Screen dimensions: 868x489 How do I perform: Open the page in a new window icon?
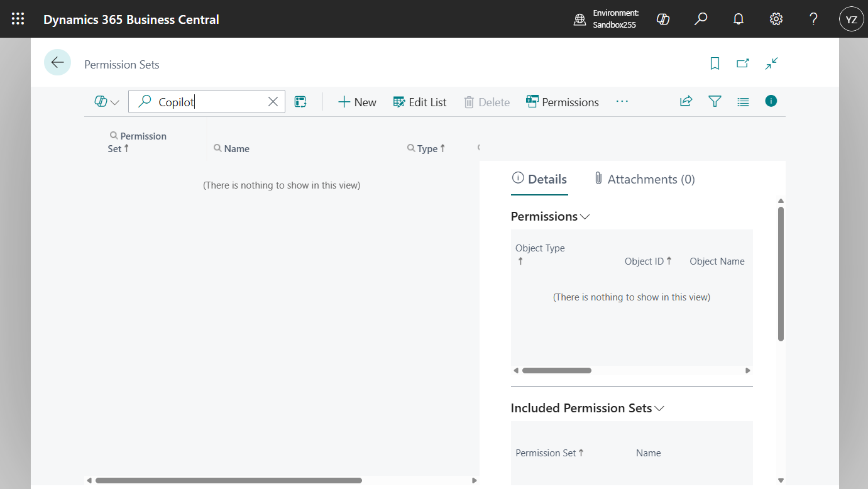pyautogui.click(x=743, y=63)
